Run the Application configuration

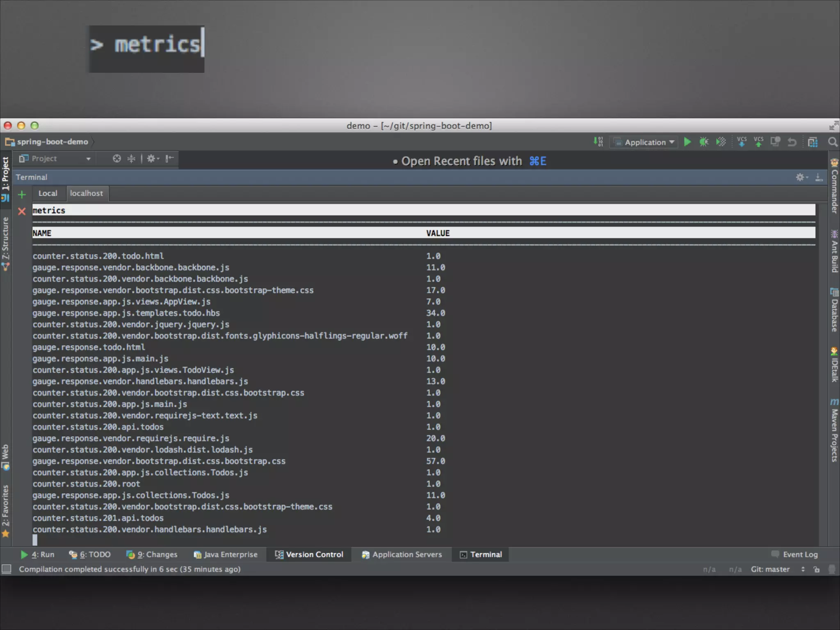point(687,142)
